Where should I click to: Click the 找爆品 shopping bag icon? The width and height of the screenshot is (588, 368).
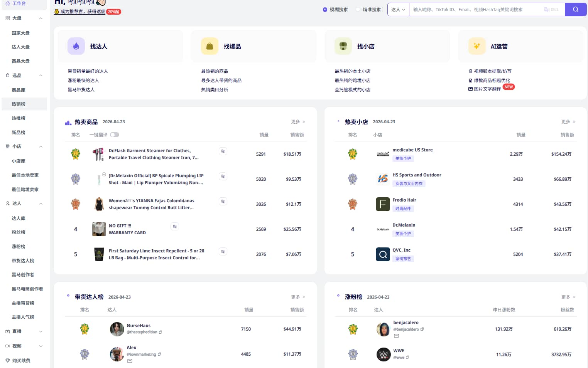210,46
